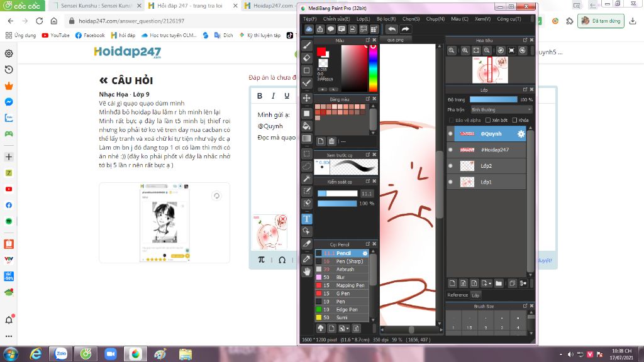Toggle visibility of Lớp2 layer
The height and width of the screenshot is (362, 644).
[450, 166]
